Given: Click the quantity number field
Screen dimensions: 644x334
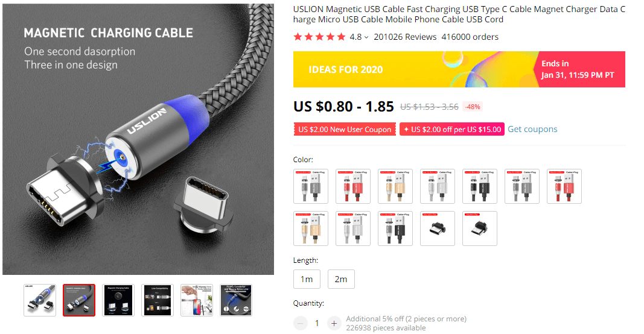Looking at the screenshot, I should point(317,324).
